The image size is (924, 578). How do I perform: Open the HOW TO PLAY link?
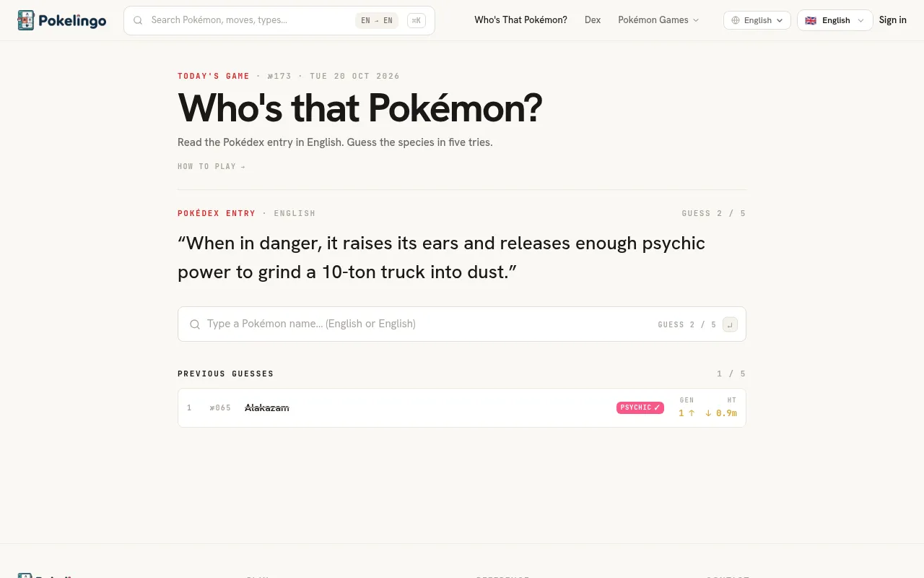point(212,167)
